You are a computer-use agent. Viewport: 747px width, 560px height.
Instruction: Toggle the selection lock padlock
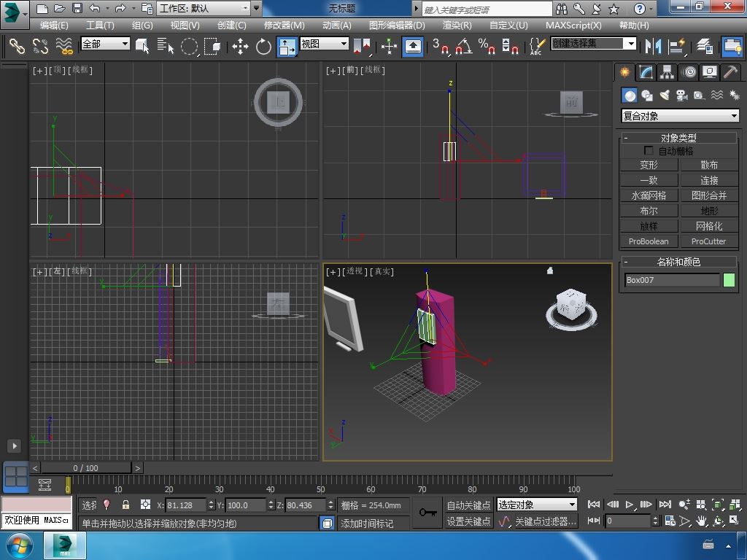pyautogui.click(x=125, y=505)
